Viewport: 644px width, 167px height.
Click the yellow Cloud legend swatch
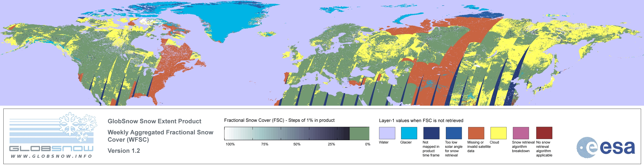pyautogui.click(x=498, y=133)
